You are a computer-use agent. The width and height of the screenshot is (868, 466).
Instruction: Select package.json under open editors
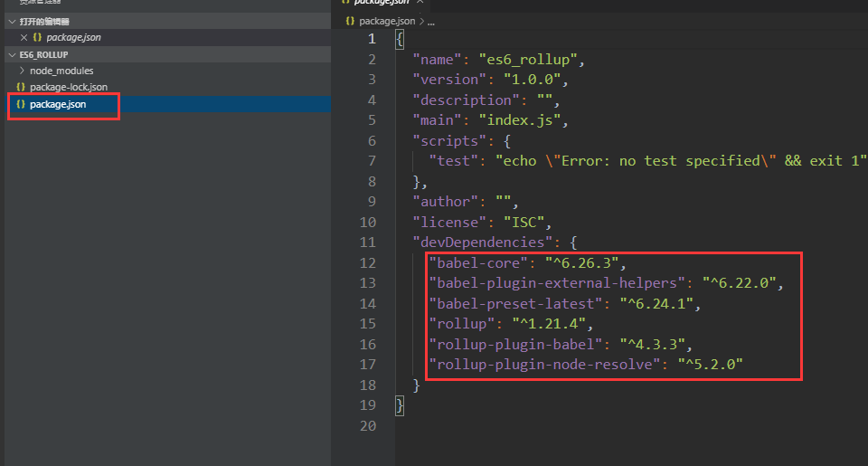coord(73,38)
